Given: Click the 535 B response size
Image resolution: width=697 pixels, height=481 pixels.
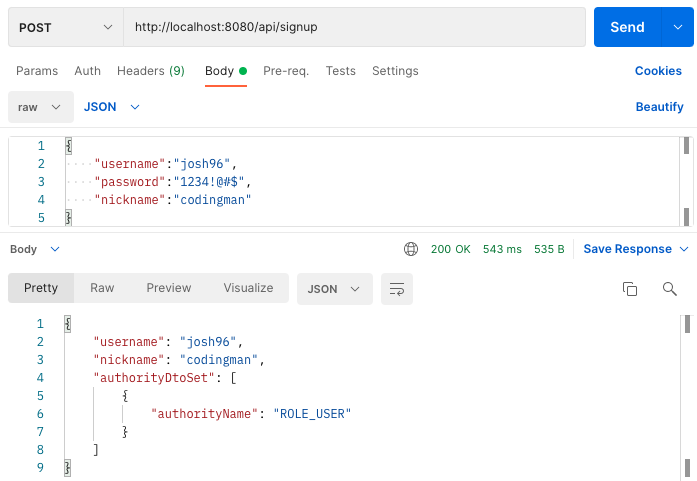Looking at the screenshot, I should pyautogui.click(x=549, y=249).
